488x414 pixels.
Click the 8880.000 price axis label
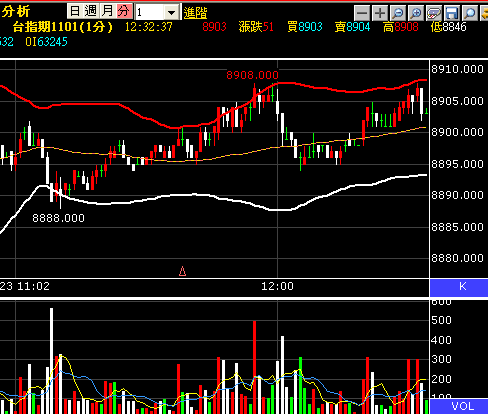(457, 258)
